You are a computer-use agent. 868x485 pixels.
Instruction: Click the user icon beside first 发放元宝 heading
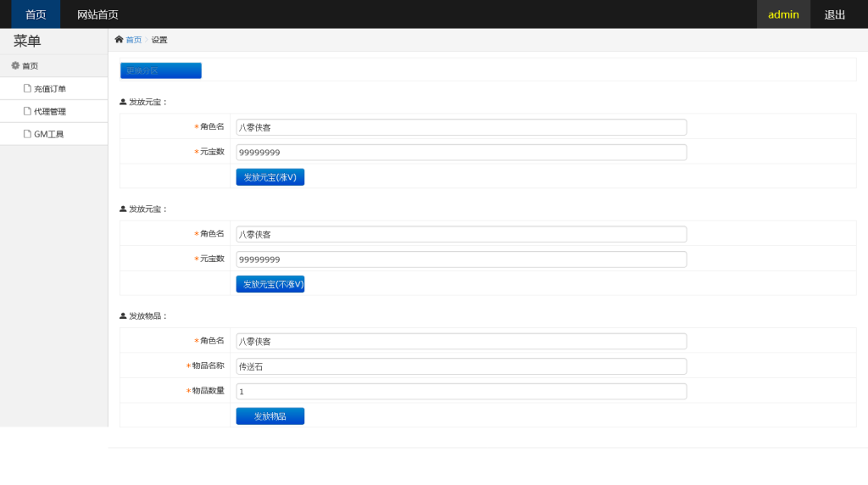click(123, 102)
